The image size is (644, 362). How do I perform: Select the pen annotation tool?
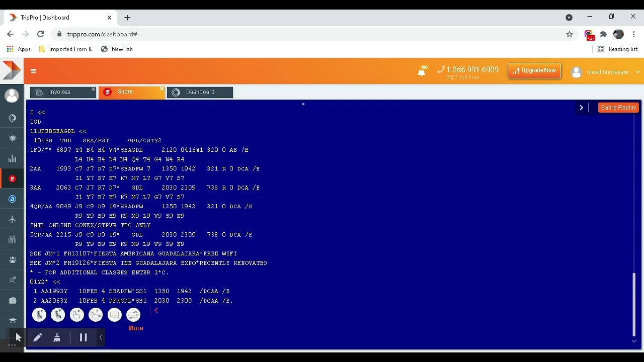pyautogui.click(x=38, y=338)
